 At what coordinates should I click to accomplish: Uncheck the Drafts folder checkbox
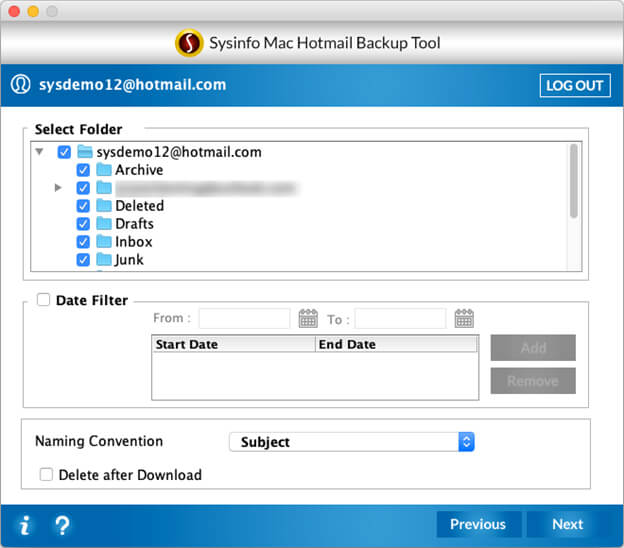click(83, 224)
